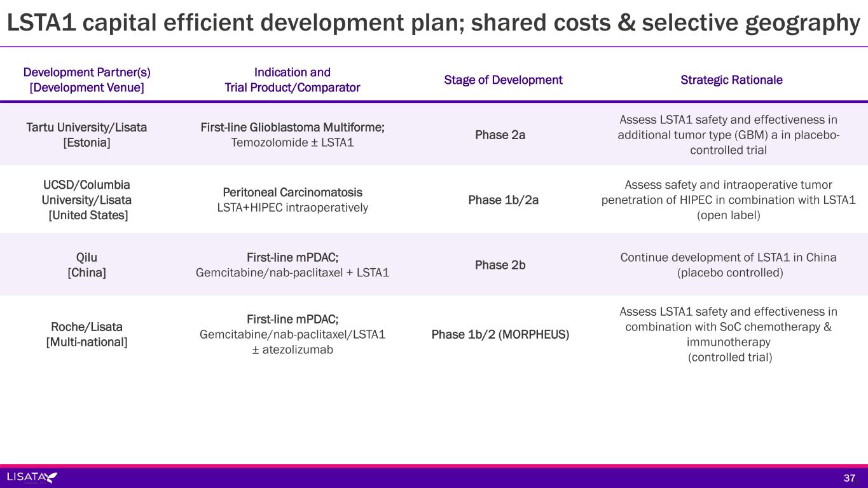Select the Phase 1b/2 (MORPHEUS) stage cell
The height and width of the screenshot is (488, 868).
500,334
